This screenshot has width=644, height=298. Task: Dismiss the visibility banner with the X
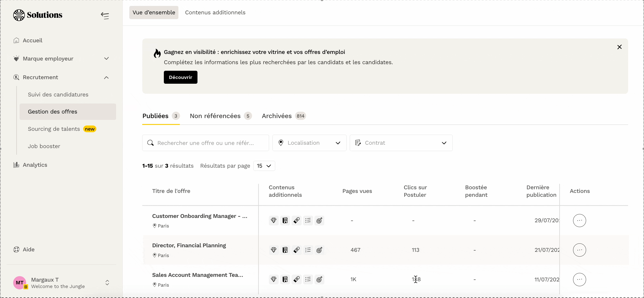click(x=619, y=47)
